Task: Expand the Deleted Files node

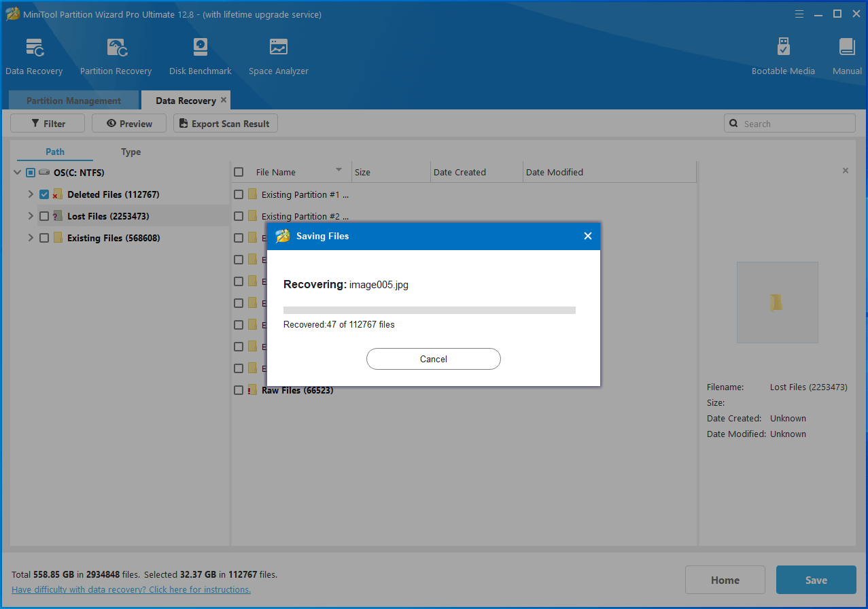Action: [31, 194]
